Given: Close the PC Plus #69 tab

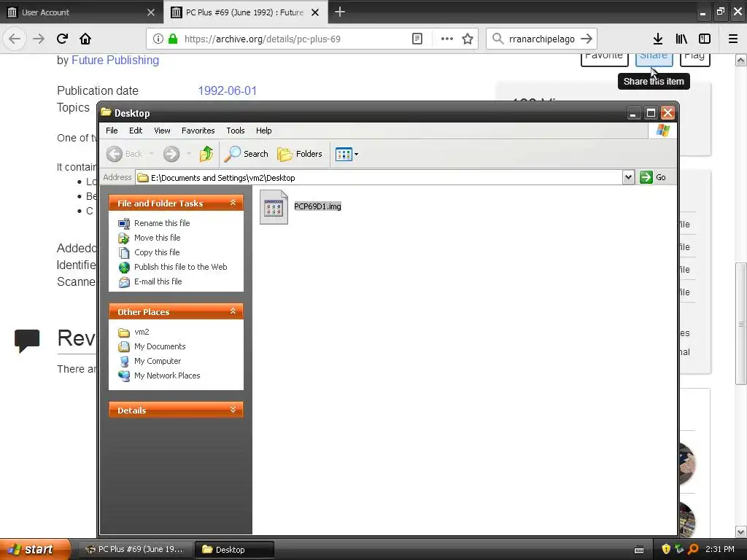Looking at the screenshot, I should 315,12.
